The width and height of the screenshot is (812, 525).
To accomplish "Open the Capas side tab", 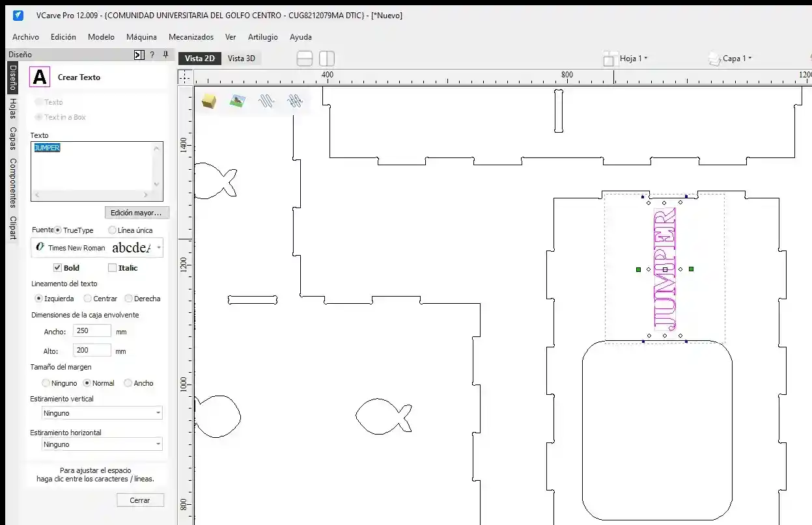I will [x=13, y=138].
